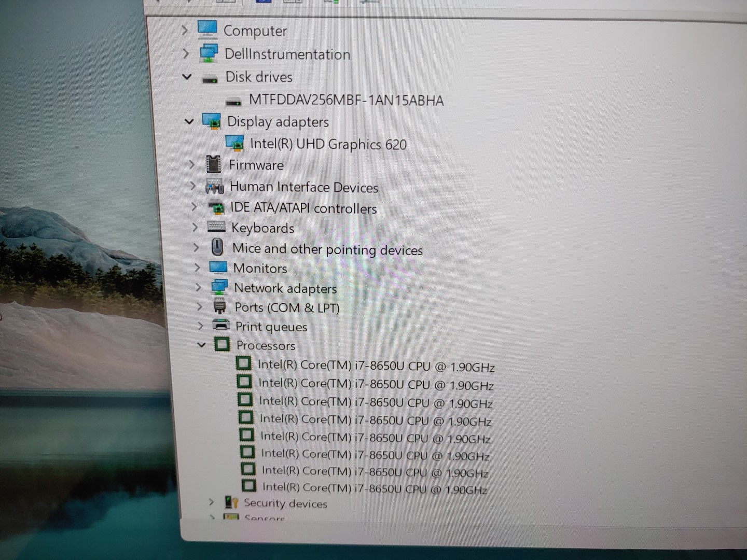Click the Monitors icon
Image resolution: width=747 pixels, height=560 pixels.
point(218,268)
